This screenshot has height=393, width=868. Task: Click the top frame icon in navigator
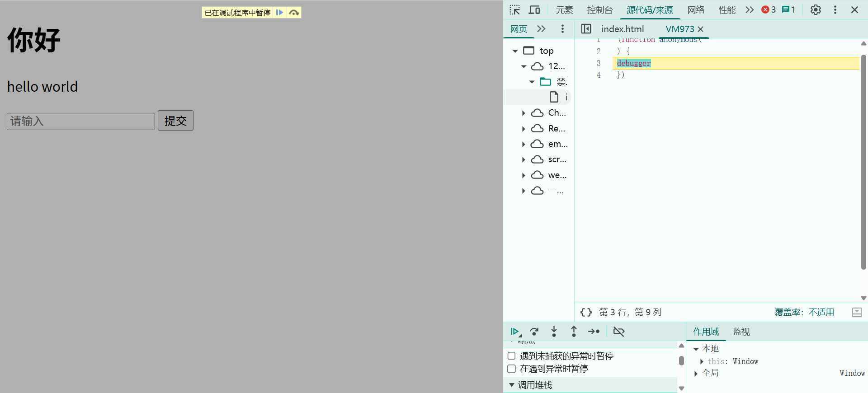(x=528, y=51)
